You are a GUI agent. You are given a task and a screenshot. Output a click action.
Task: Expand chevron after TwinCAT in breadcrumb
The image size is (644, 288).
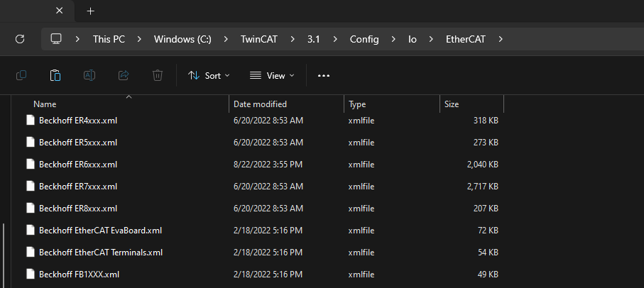(x=293, y=40)
